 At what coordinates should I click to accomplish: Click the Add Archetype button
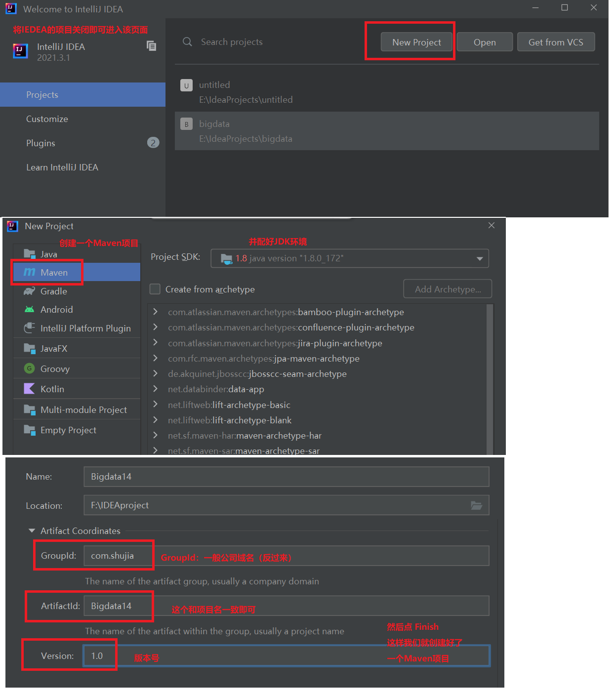pyautogui.click(x=448, y=289)
